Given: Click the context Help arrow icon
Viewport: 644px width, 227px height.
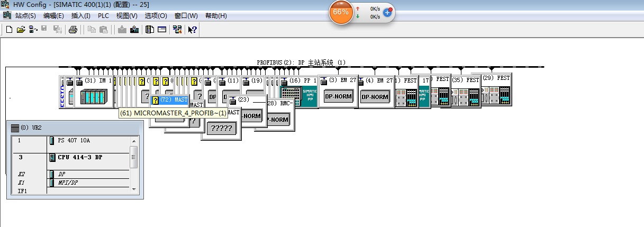Looking at the screenshot, I should 193,30.
